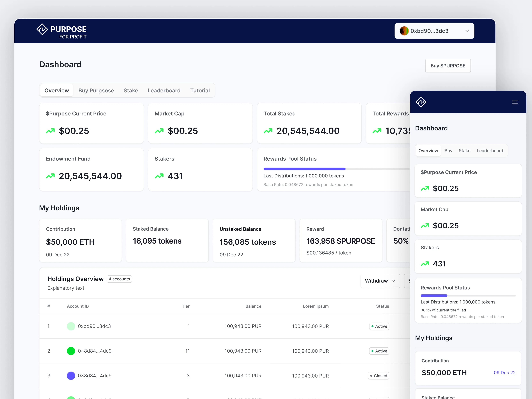Click the Lorem Ipsum column header
532x399 pixels.
[x=316, y=306]
